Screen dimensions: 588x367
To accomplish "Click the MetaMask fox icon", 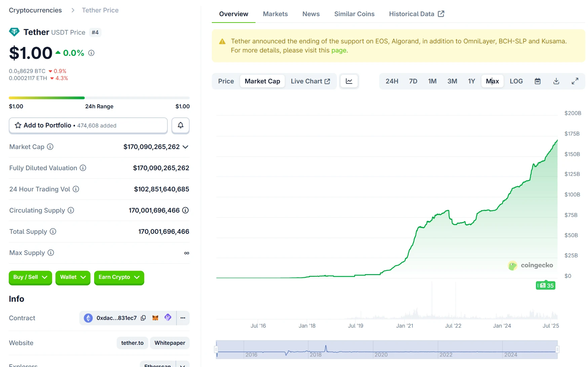I will pyautogui.click(x=155, y=318).
